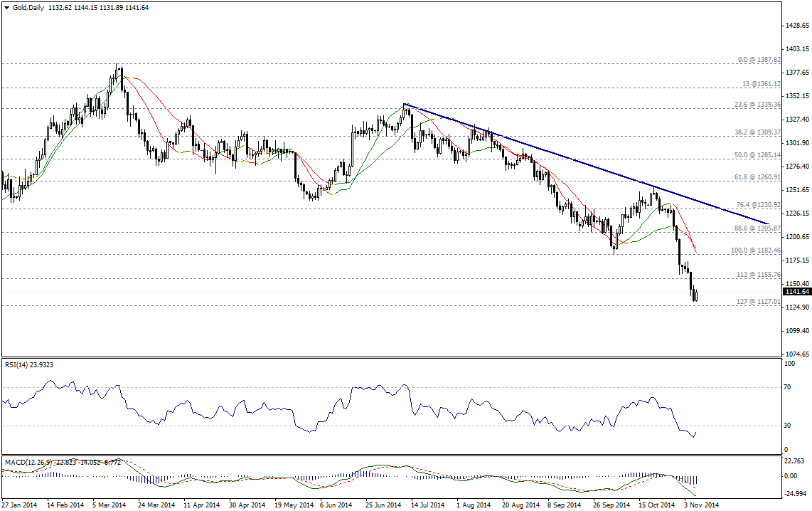Click the 19 May 2014 date label

click(295, 505)
